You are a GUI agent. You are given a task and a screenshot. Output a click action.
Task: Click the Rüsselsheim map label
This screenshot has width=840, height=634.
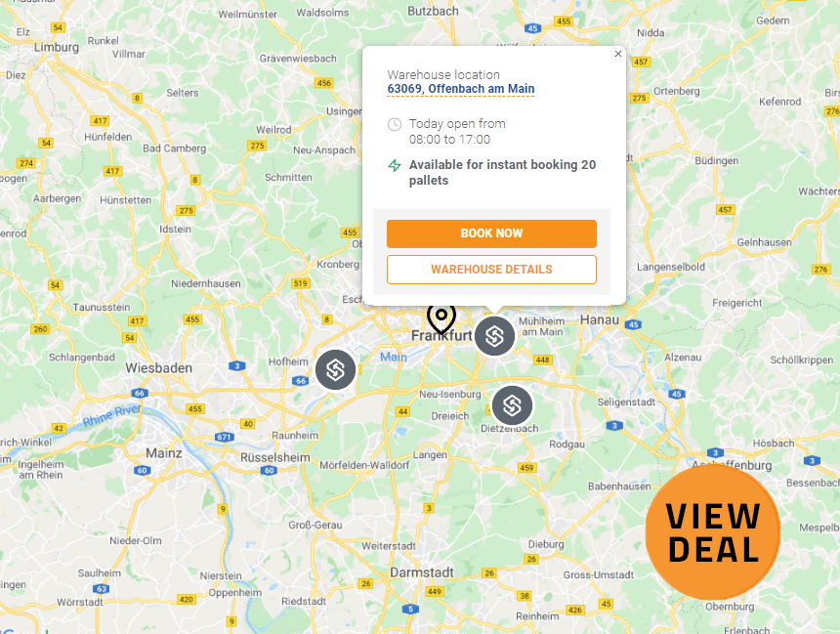tap(274, 458)
